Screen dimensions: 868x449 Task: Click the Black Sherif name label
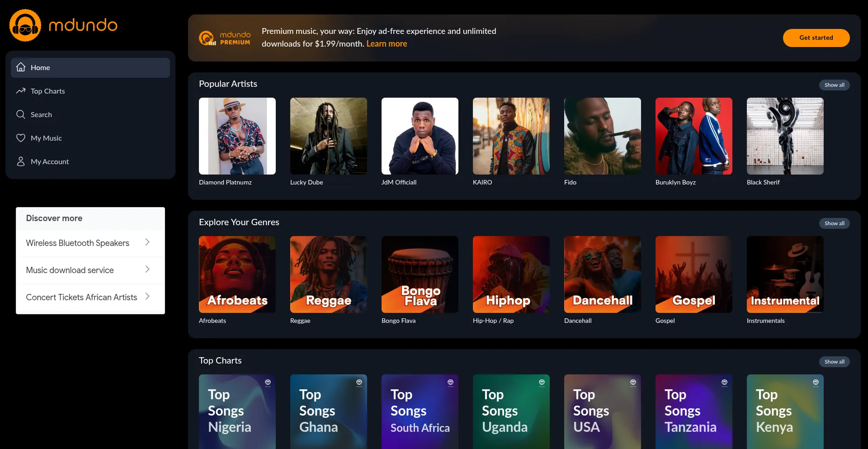click(x=763, y=182)
